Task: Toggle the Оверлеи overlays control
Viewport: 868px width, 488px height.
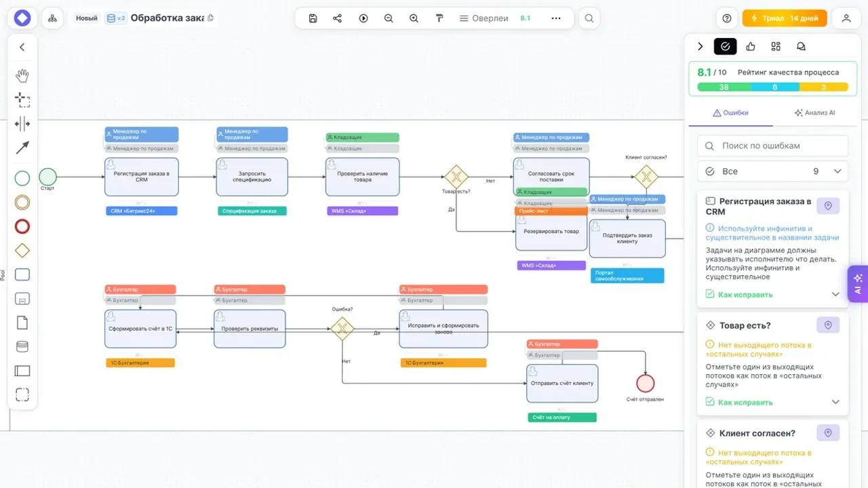Action: pyautogui.click(x=484, y=18)
